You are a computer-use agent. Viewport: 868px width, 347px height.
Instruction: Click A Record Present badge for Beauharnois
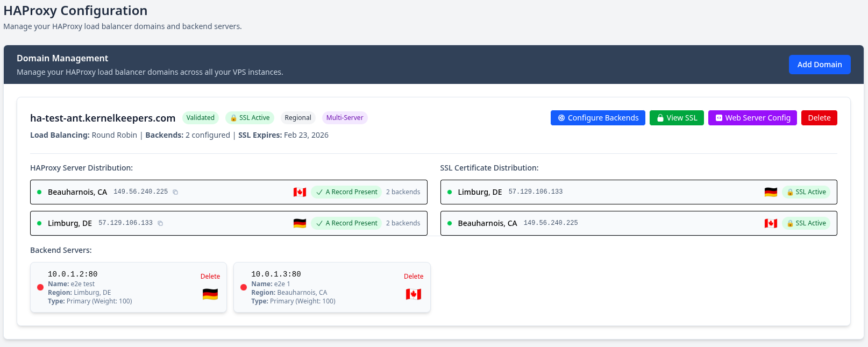point(346,192)
